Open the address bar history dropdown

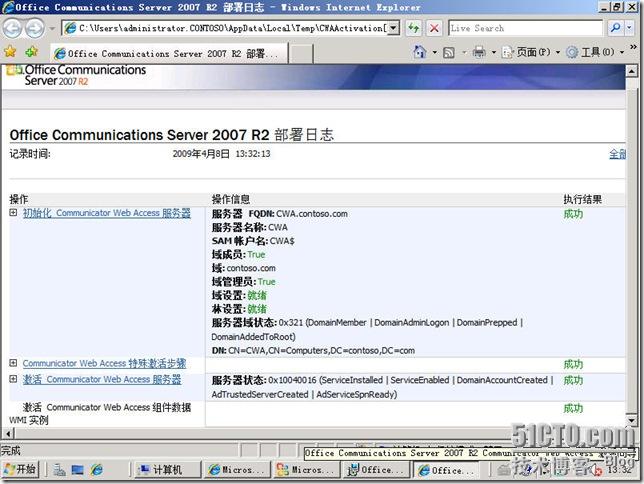coord(393,28)
